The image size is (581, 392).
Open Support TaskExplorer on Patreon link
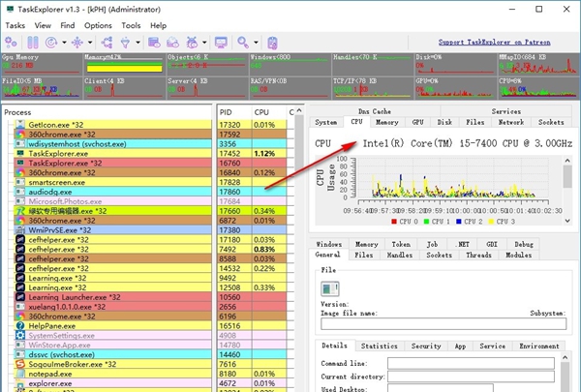[494, 43]
